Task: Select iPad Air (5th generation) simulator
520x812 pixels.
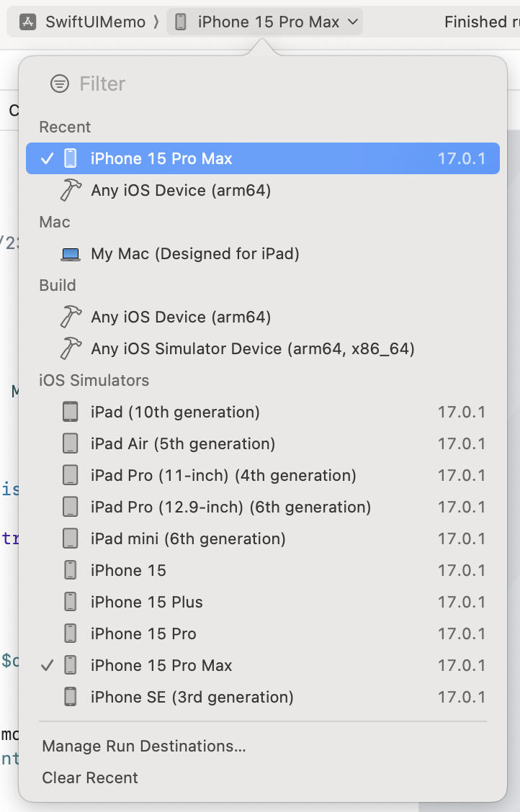Action: coord(263,444)
